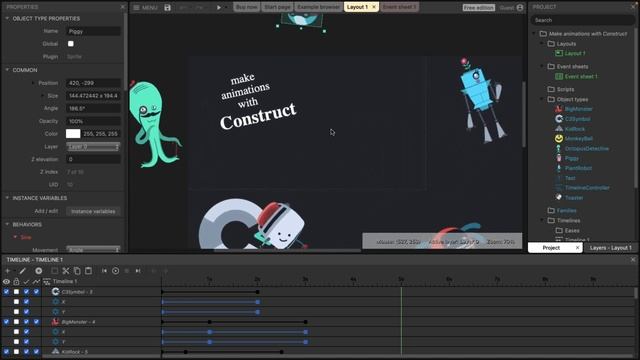Select the timeline edit pencil tool
Viewport: 640px width, 360px height.
click(22, 271)
